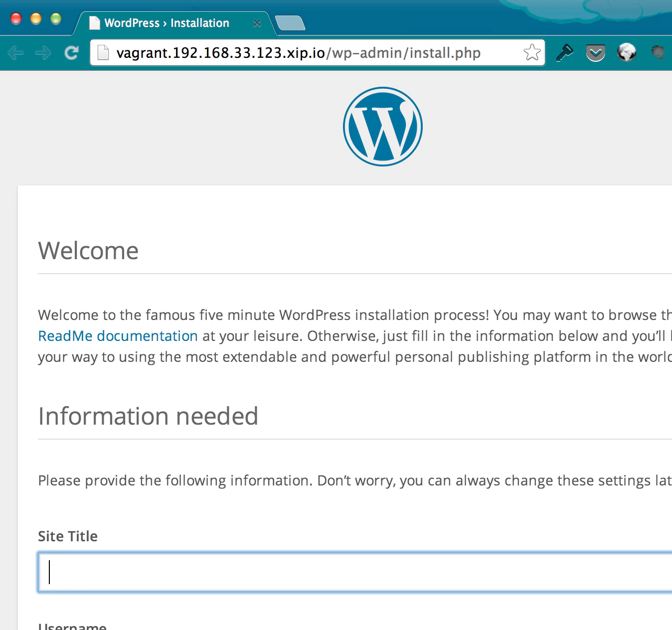Screen dimensions: 672x630
Task: Click the Information needed heading
Action: (x=148, y=416)
